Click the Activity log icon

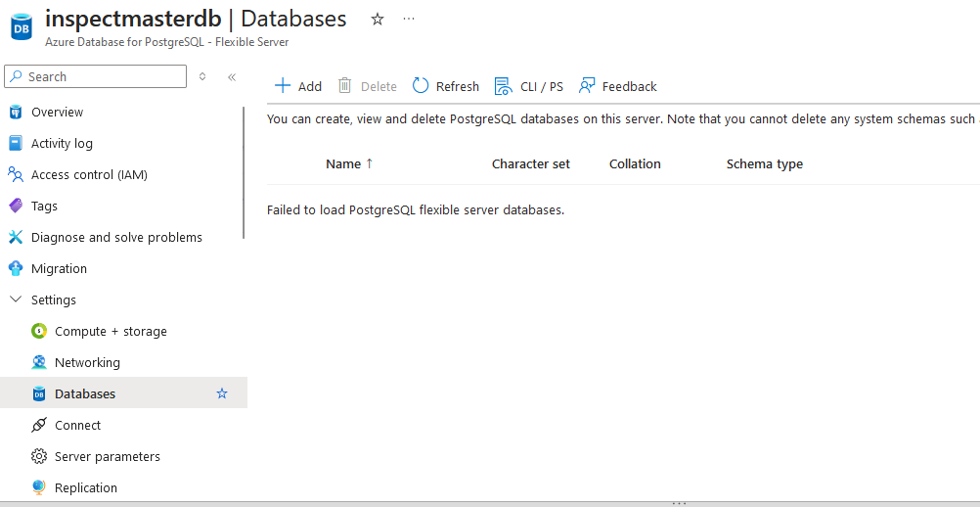(16, 144)
